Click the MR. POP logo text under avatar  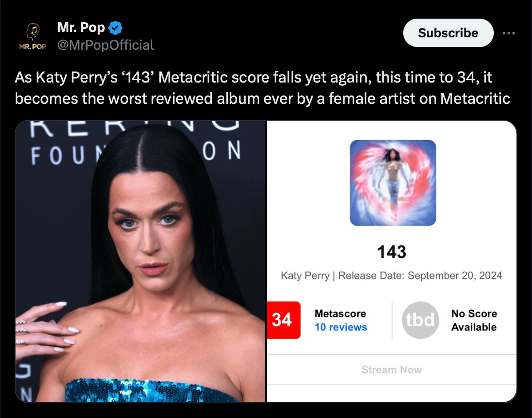point(32,47)
